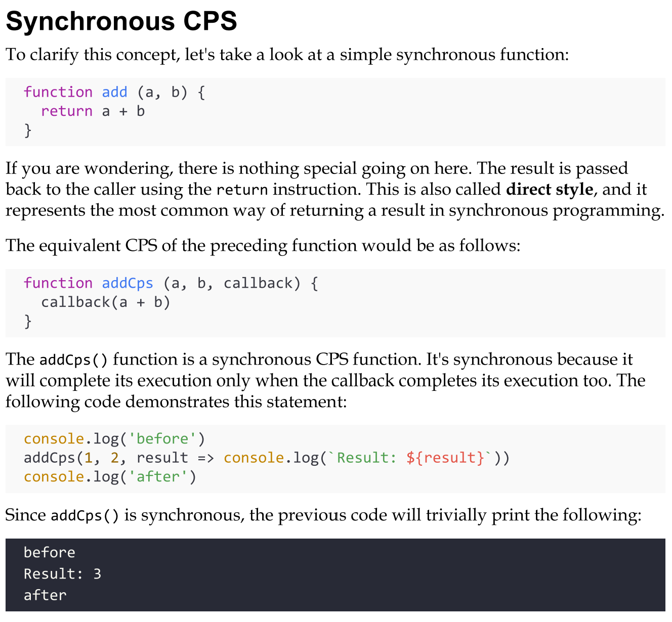Viewport: 672px width, 622px height.
Task: Click the sentence beginning "To clarify this concept"
Action: [x=287, y=55]
